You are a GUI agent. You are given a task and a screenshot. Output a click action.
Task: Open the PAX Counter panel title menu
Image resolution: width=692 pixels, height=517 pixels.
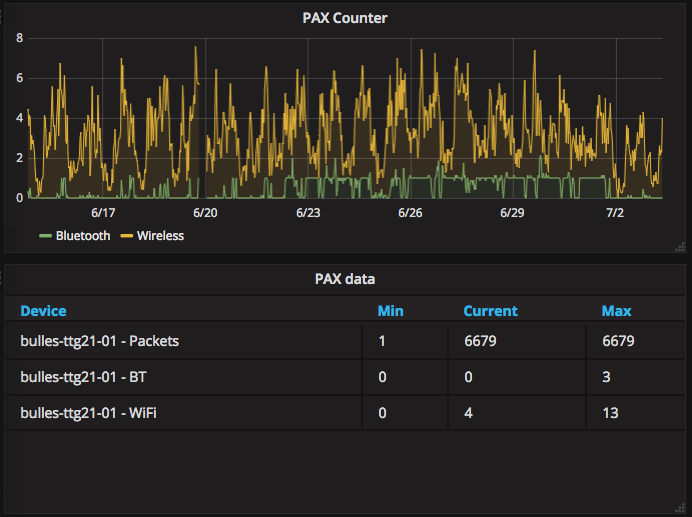click(x=345, y=18)
